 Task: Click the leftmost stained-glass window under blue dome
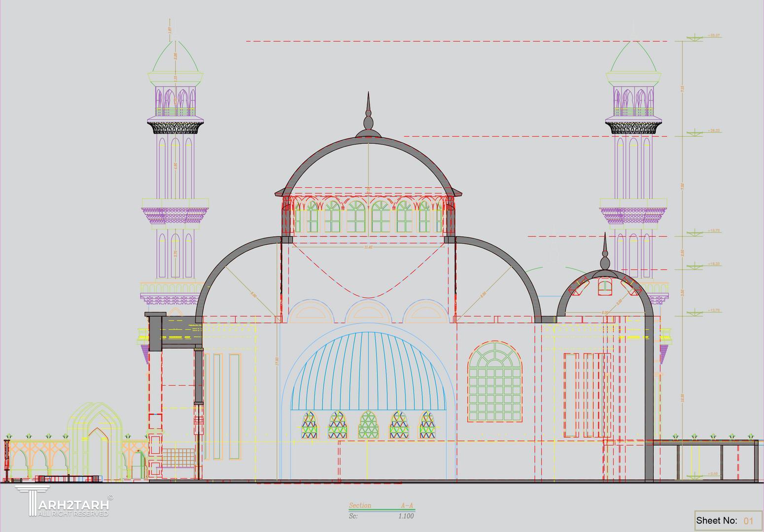(x=309, y=425)
